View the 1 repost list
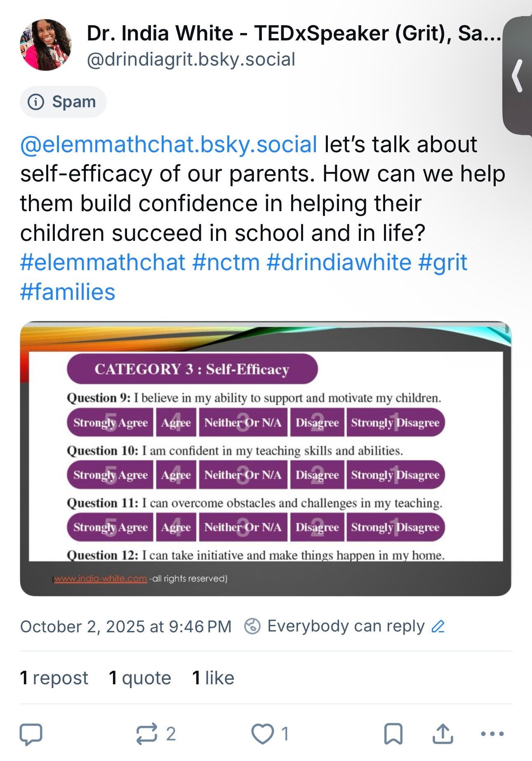This screenshot has width=532, height=761. click(x=54, y=678)
